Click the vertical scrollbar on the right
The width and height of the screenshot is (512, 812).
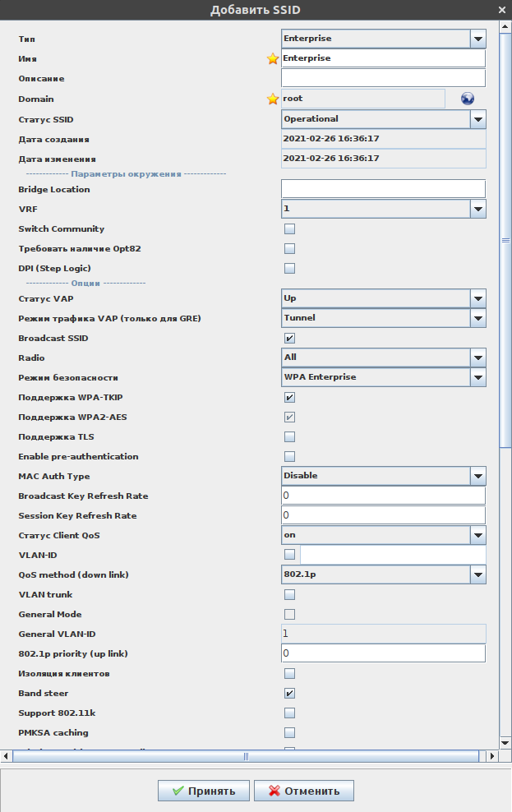pos(505,238)
